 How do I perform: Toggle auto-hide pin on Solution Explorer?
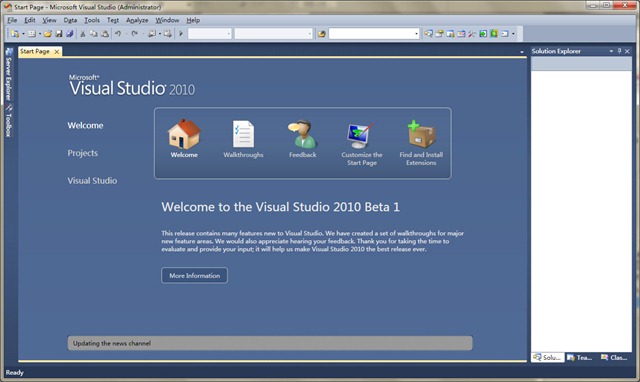tap(619, 51)
